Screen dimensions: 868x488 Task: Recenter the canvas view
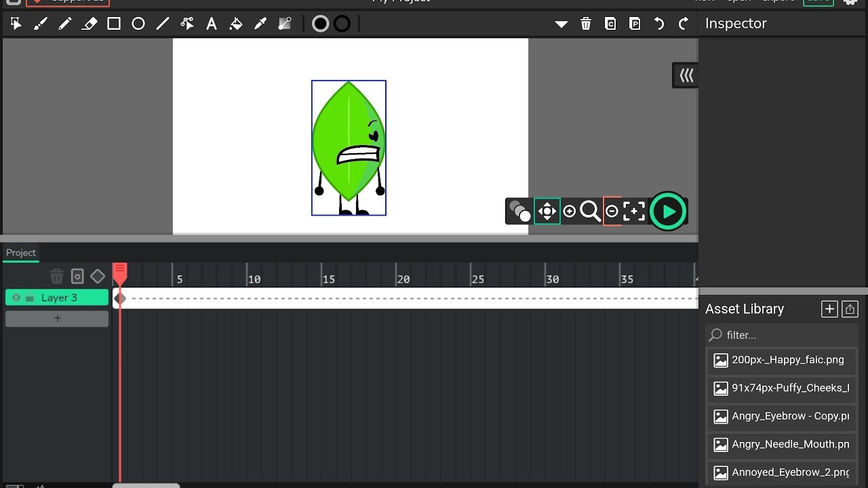click(634, 211)
